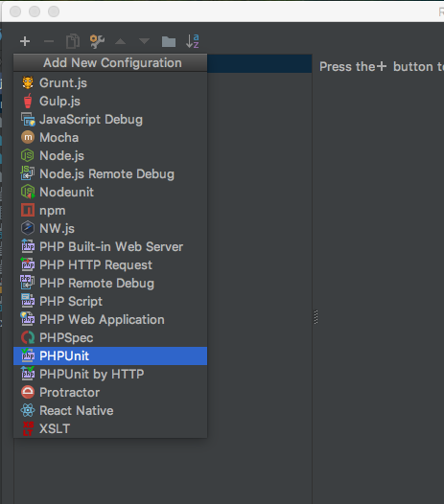Click the Add New Configuration popup header
The width and height of the screenshot is (444, 504).
tap(110, 62)
